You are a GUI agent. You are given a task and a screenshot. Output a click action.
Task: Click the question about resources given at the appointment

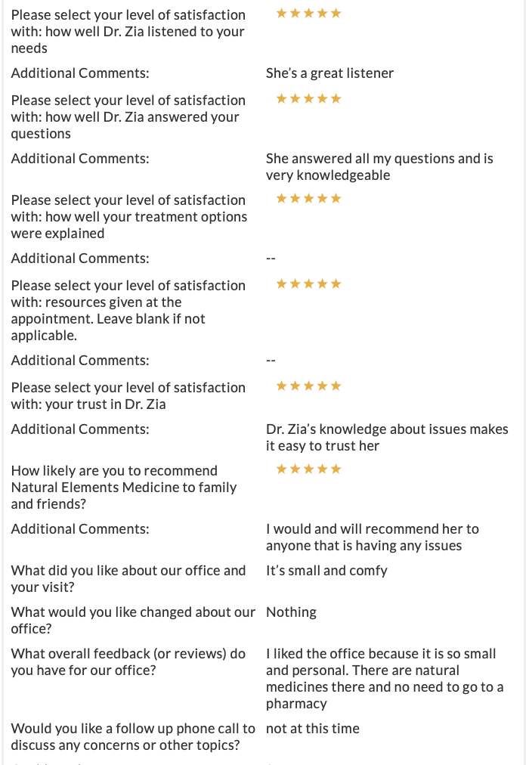[128, 310]
